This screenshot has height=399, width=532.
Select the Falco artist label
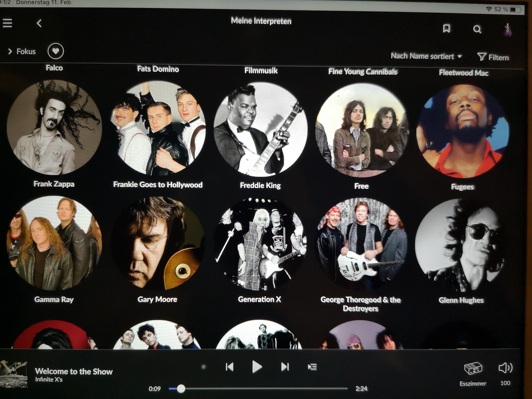click(54, 68)
